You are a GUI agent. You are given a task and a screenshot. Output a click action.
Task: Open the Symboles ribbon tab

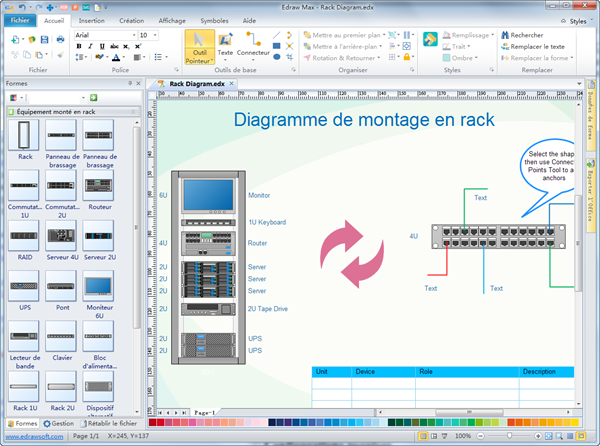click(212, 19)
